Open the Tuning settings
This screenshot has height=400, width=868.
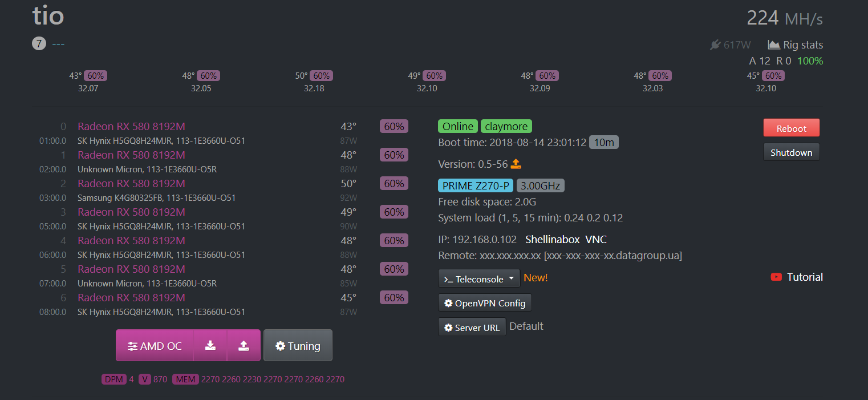[x=298, y=346]
